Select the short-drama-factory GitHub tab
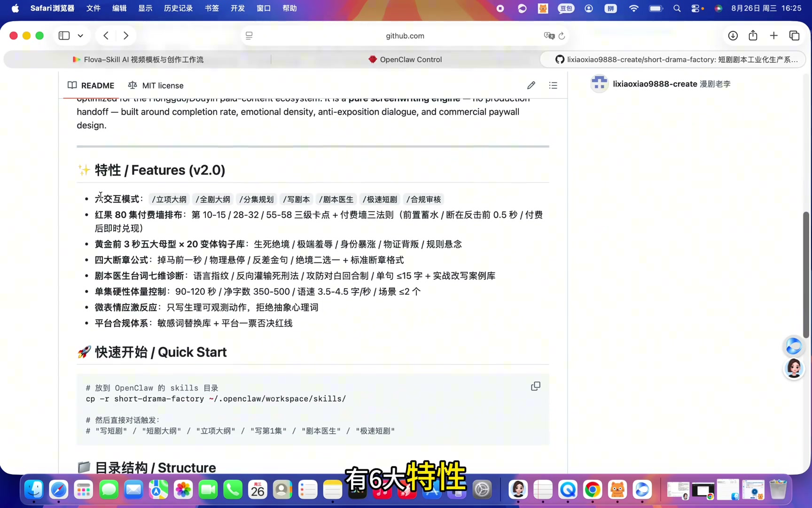812x508 pixels. [673, 60]
